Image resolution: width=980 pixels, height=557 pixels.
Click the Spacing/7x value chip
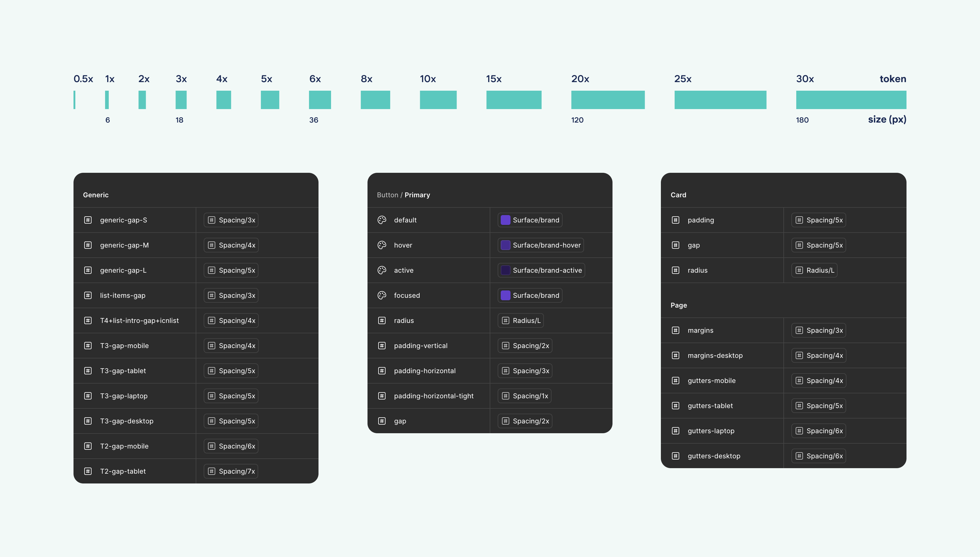click(231, 471)
